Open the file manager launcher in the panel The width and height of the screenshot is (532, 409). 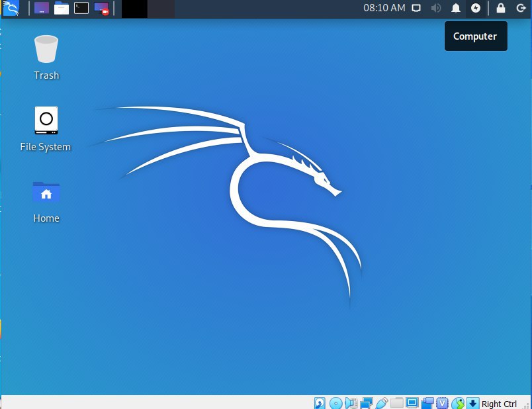[62, 8]
